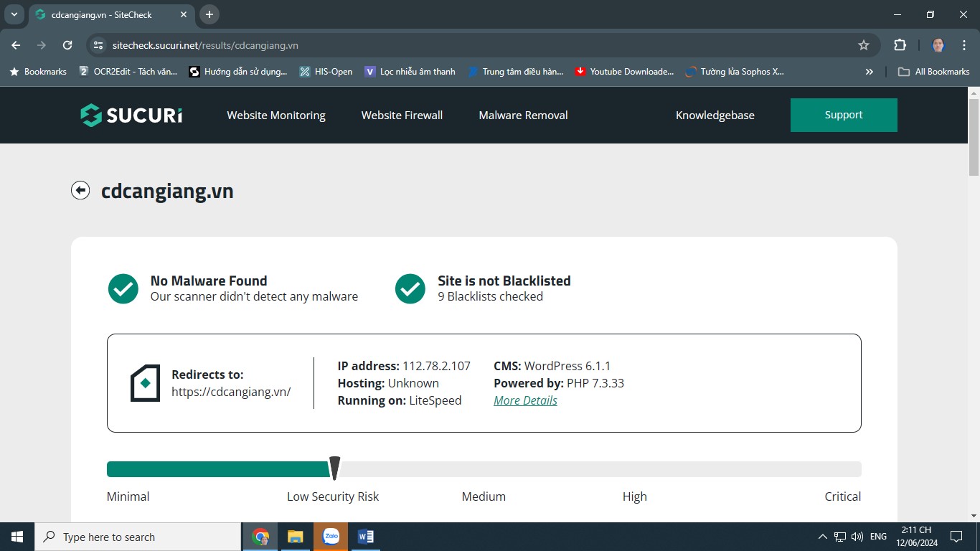Switch the ENG input language
Viewport: 980px width, 551px height.
(878, 537)
